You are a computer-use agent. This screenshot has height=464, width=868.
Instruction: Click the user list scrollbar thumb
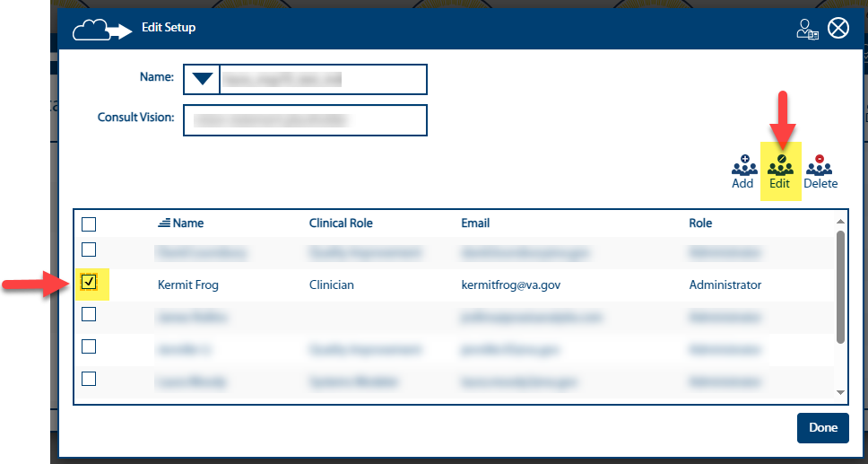pos(840,287)
